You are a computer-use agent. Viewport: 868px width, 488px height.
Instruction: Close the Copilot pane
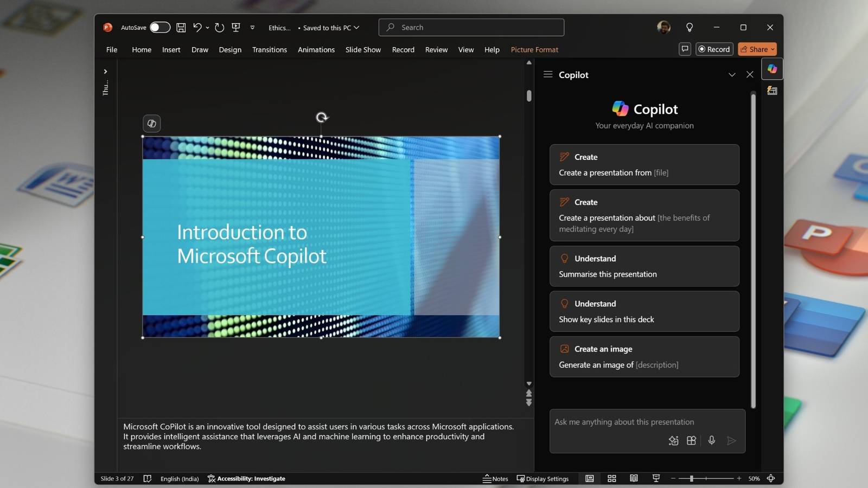pyautogui.click(x=750, y=75)
